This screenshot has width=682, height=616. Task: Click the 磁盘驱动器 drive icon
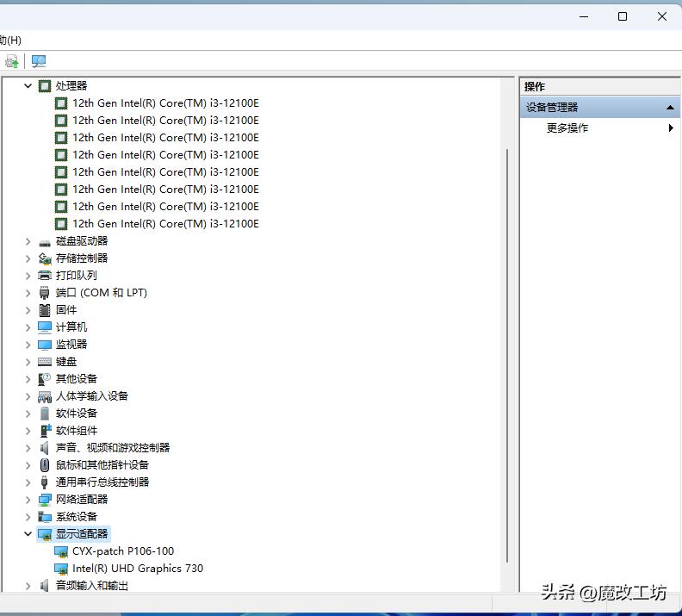coord(45,242)
